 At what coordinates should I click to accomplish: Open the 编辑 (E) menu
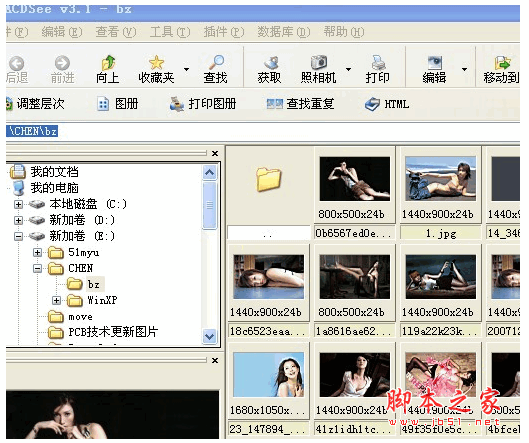62,32
